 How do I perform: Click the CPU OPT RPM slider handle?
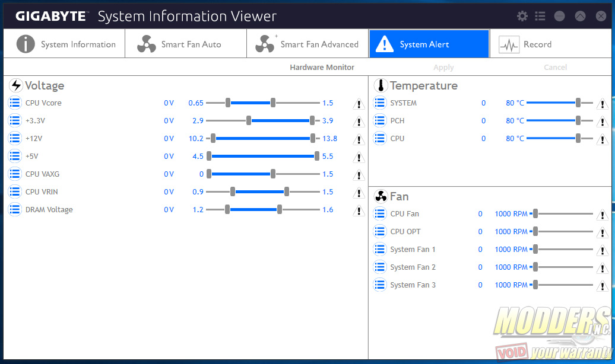point(535,232)
